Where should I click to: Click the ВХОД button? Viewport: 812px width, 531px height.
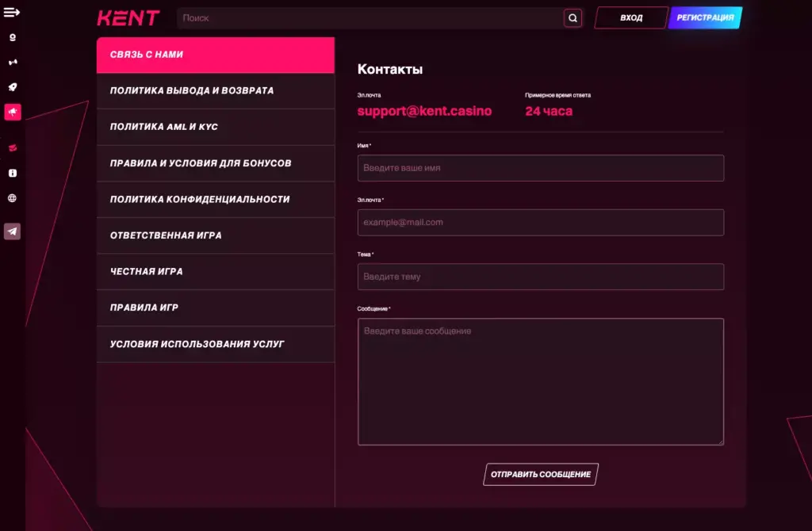click(x=630, y=17)
